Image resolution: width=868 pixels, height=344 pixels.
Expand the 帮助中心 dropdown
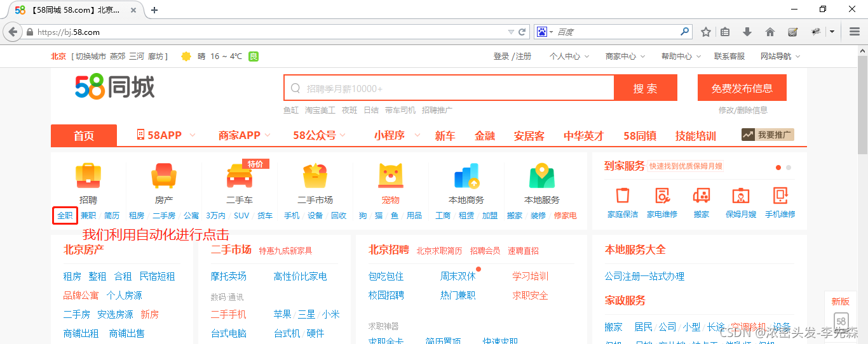(x=681, y=56)
